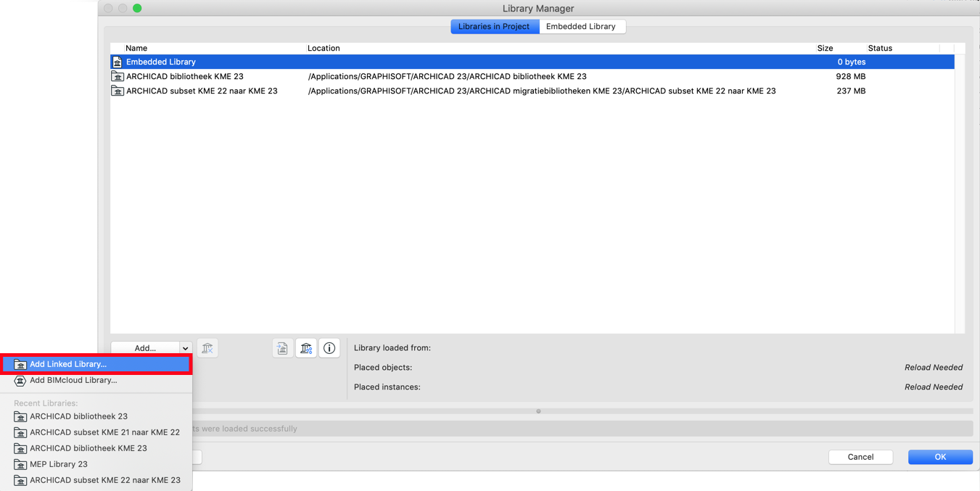
Task: Switch to the Libraries in Project tab
Action: pyautogui.click(x=495, y=27)
